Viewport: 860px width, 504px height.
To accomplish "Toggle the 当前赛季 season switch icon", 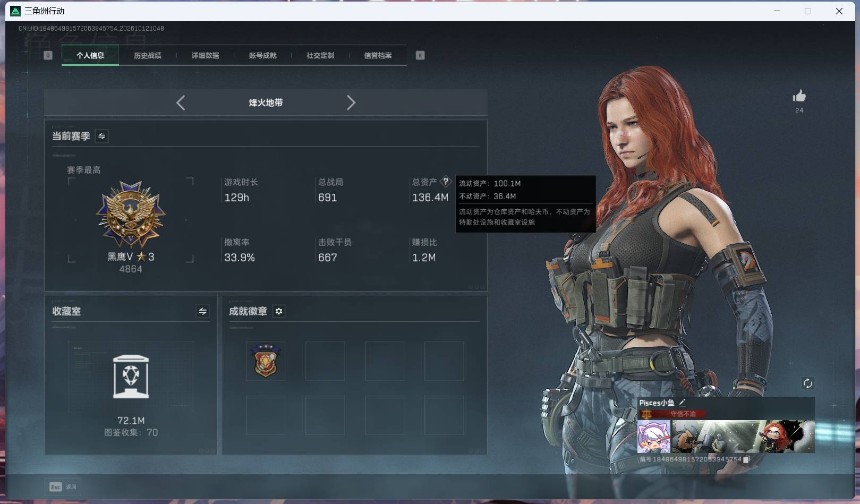I will click(x=101, y=136).
